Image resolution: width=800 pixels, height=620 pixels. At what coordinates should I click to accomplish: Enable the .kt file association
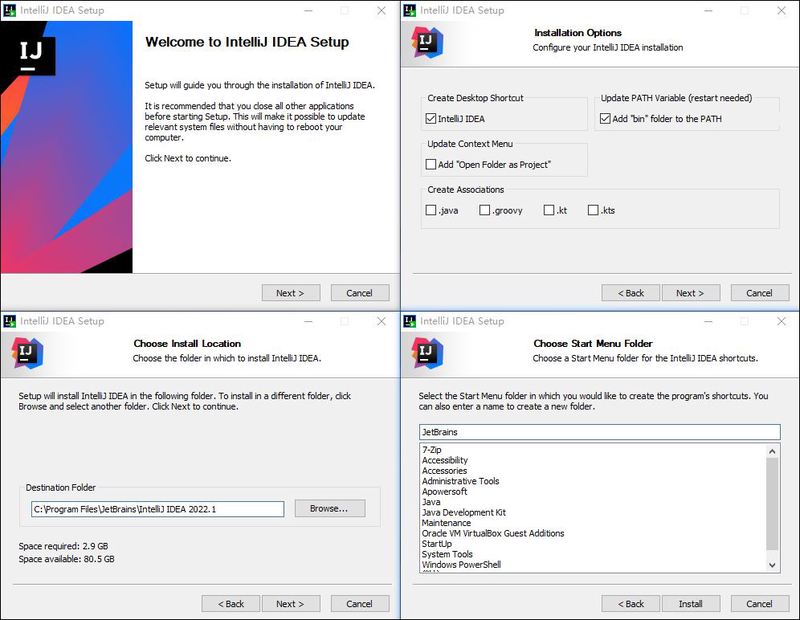tap(549, 210)
